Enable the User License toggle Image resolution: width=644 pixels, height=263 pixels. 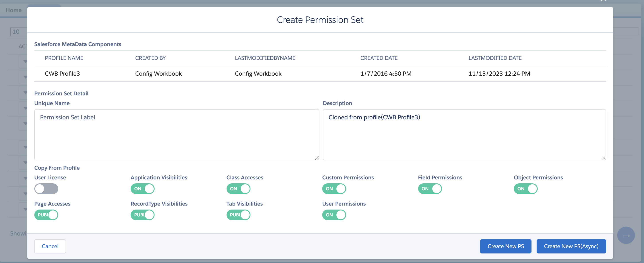click(46, 188)
